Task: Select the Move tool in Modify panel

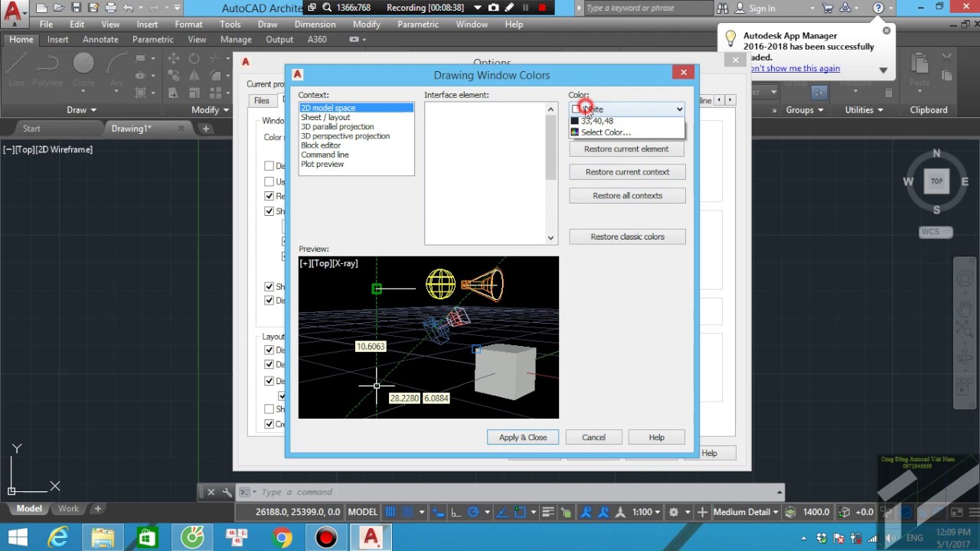Action: click(x=173, y=59)
